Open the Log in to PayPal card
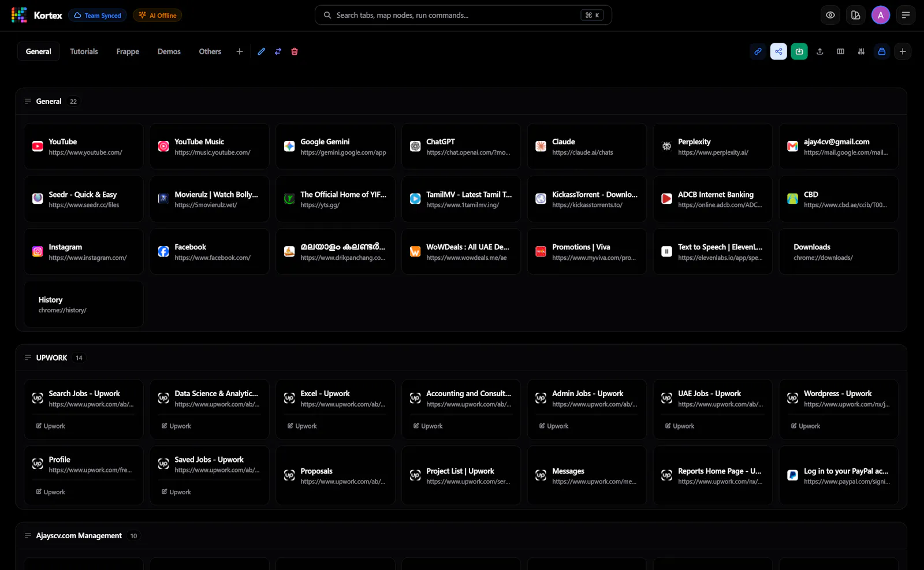The width and height of the screenshot is (924, 570). click(839, 475)
